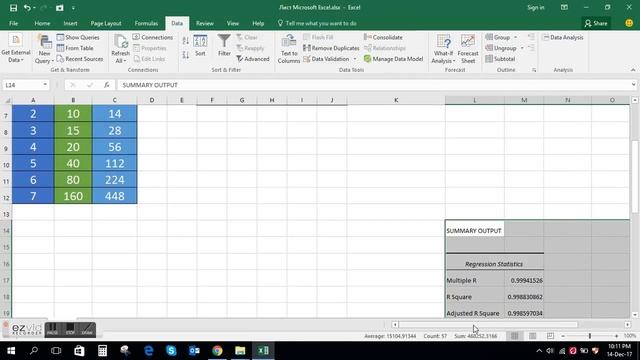Collapse the ribbon
Screen dimensions: 640x360
[x=633, y=70]
